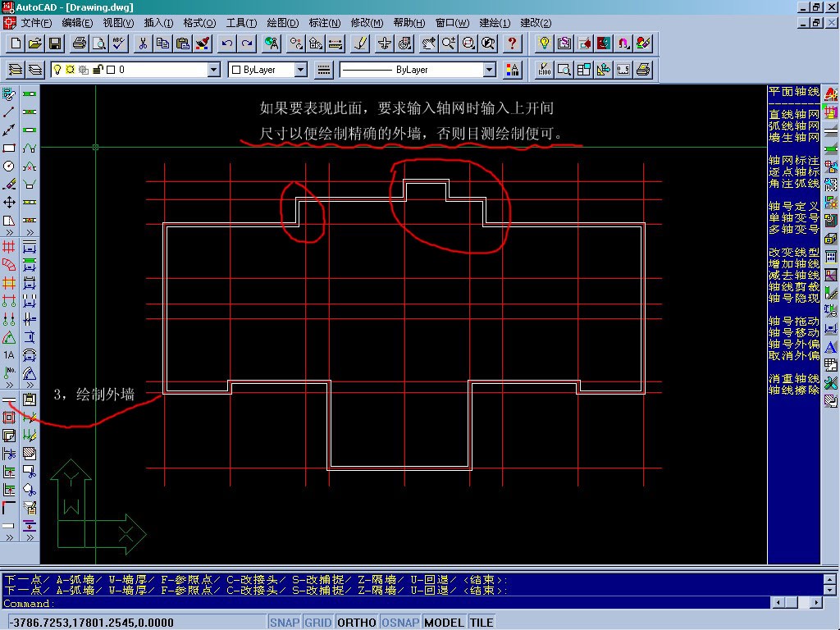Select 直线轴网 in side menu
Viewport: 840px width, 630px height.
(794, 114)
